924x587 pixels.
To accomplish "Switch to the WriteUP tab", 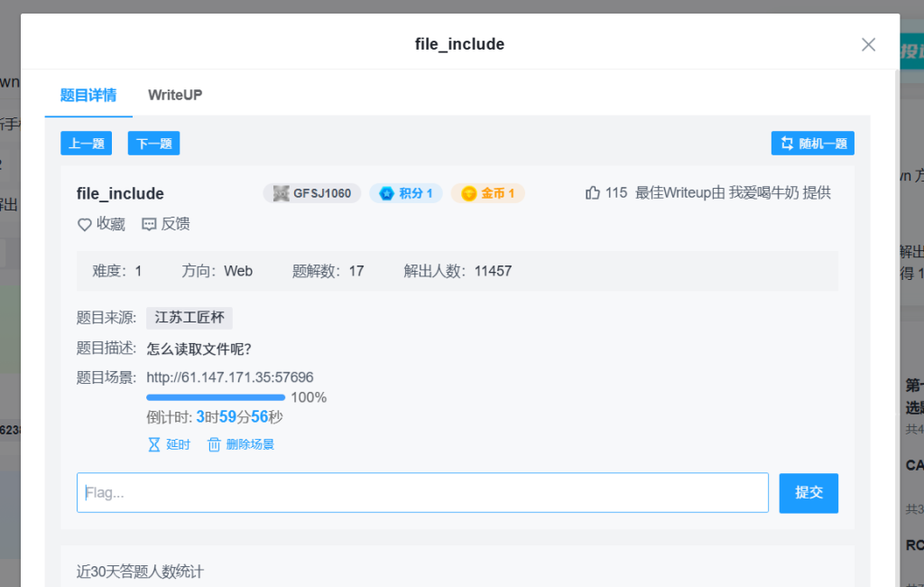I will click(x=175, y=95).
